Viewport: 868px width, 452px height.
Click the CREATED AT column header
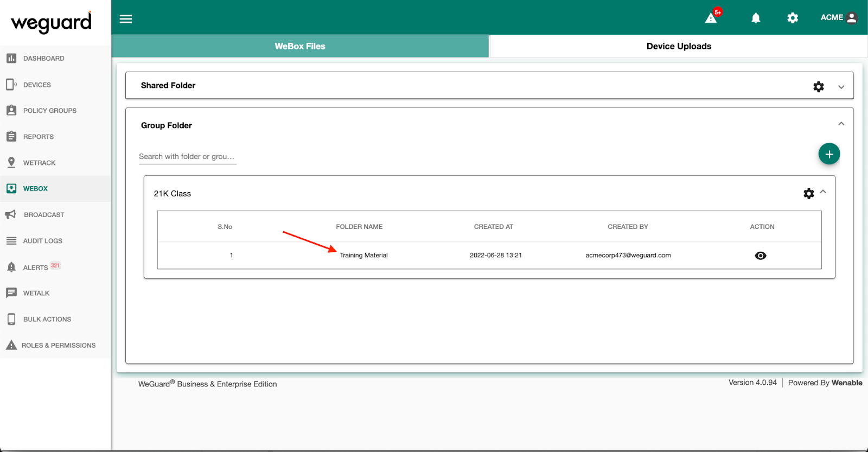(x=493, y=227)
